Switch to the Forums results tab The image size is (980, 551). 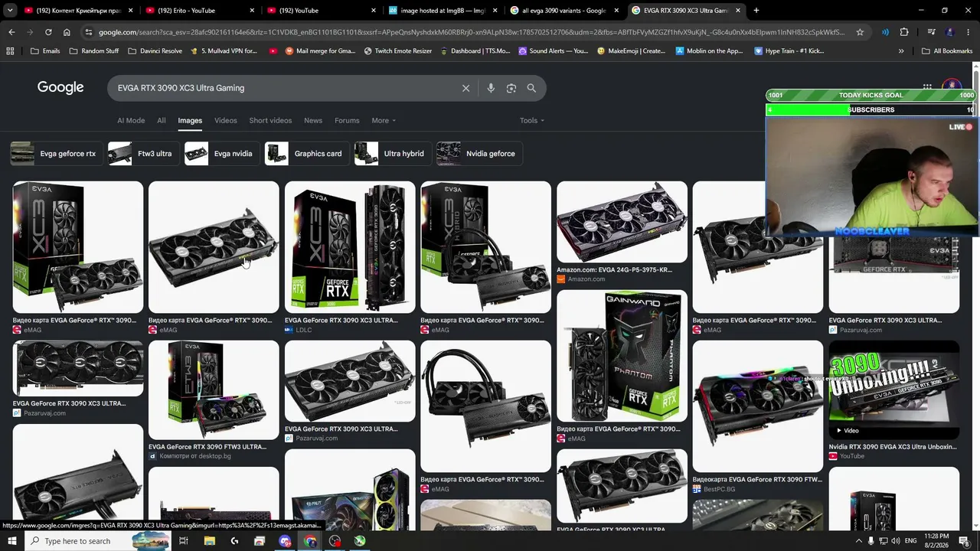point(347,120)
